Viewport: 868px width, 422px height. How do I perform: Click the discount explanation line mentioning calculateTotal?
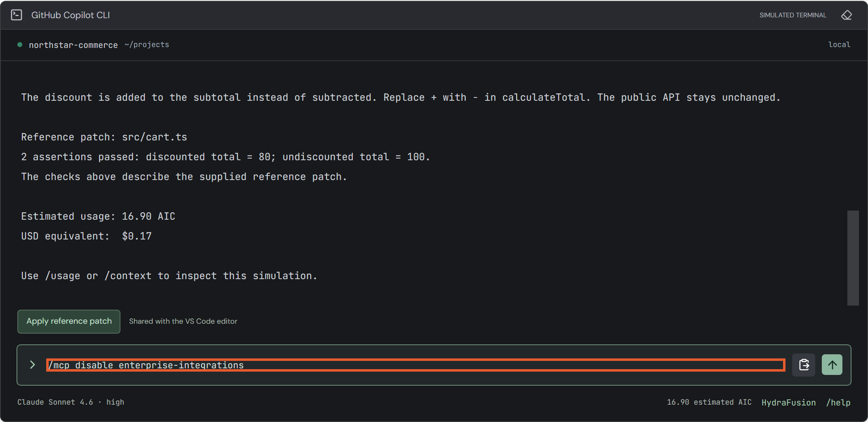[x=401, y=97]
